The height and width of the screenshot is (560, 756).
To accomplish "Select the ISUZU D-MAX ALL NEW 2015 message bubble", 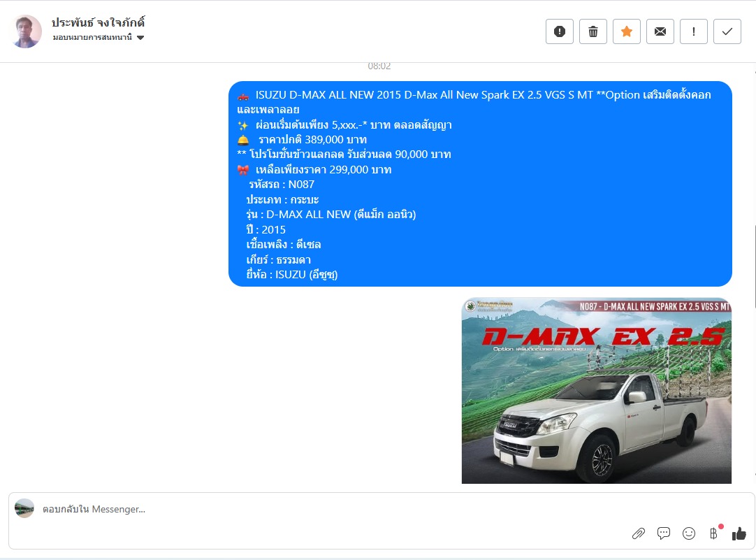I will tap(480, 184).
